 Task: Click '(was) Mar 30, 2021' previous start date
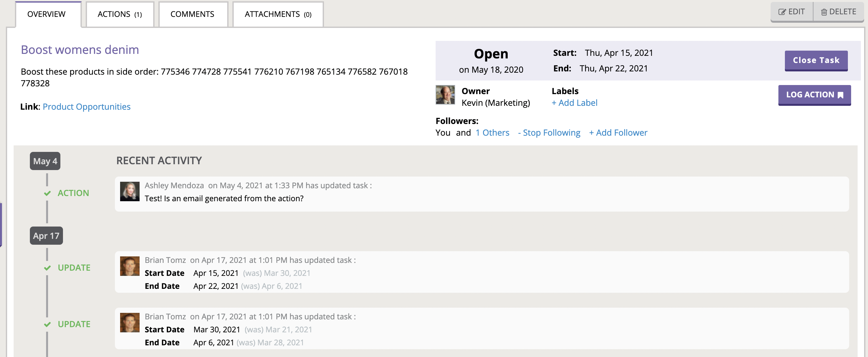click(277, 273)
